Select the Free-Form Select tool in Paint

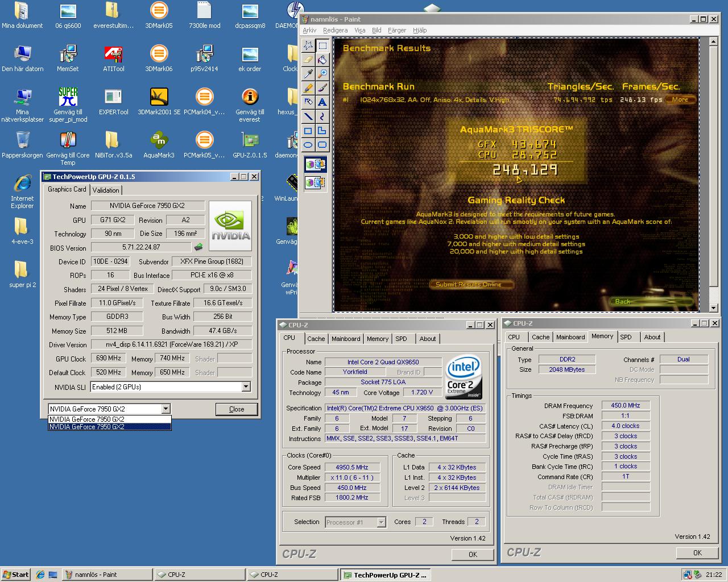(x=308, y=45)
